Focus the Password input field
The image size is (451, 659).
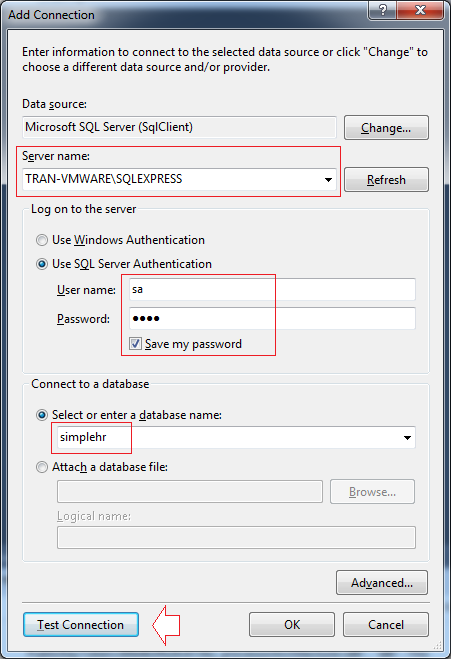point(272,318)
